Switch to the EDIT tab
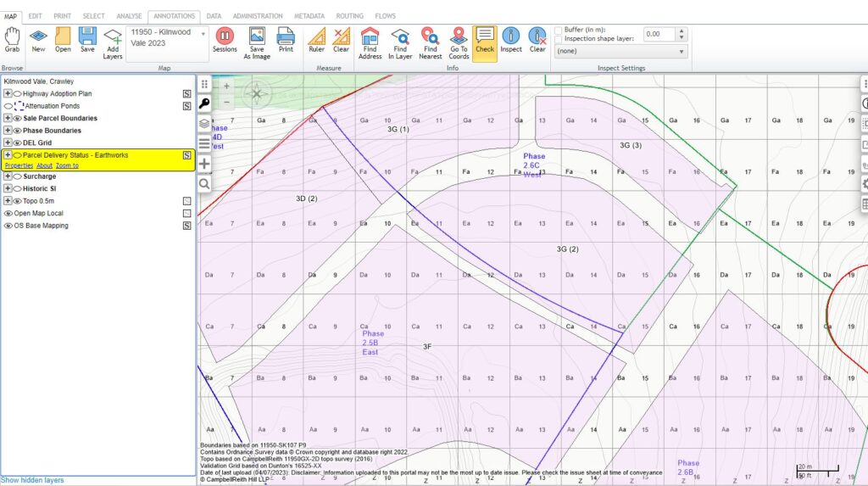This screenshot has height=486, width=868. coord(35,16)
